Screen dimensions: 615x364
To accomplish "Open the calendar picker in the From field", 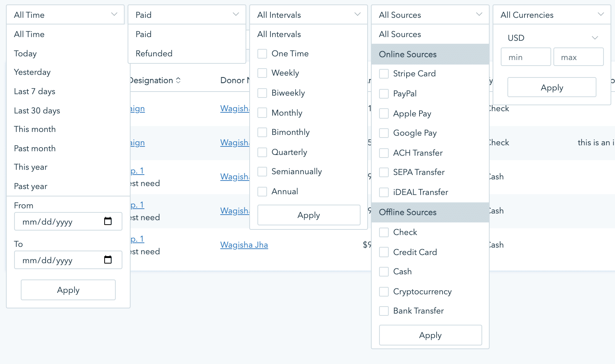I will pyautogui.click(x=108, y=221).
